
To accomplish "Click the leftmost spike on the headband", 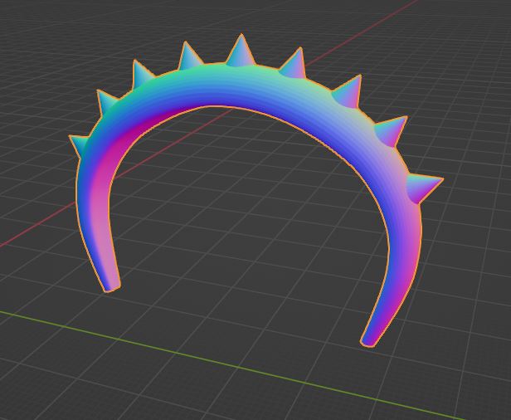I will coord(80,143).
